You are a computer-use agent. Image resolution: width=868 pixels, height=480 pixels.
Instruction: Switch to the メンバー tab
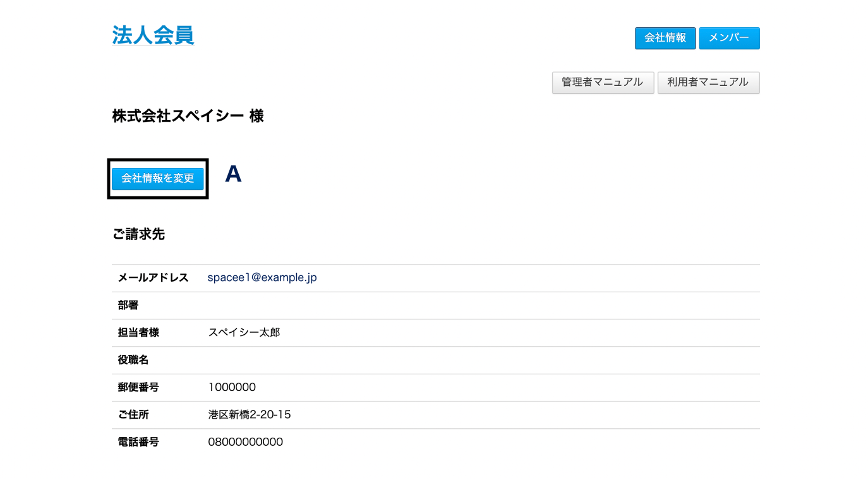729,38
